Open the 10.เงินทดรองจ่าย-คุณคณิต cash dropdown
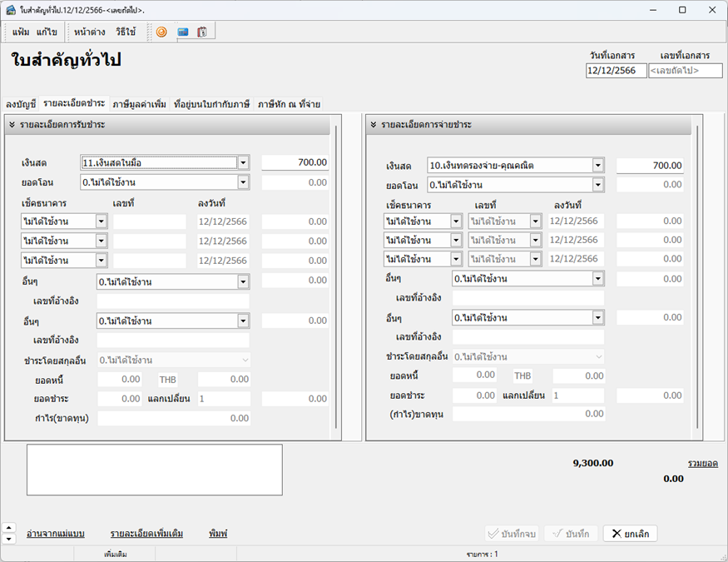This screenshot has width=728, height=562. [x=598, y=166]
